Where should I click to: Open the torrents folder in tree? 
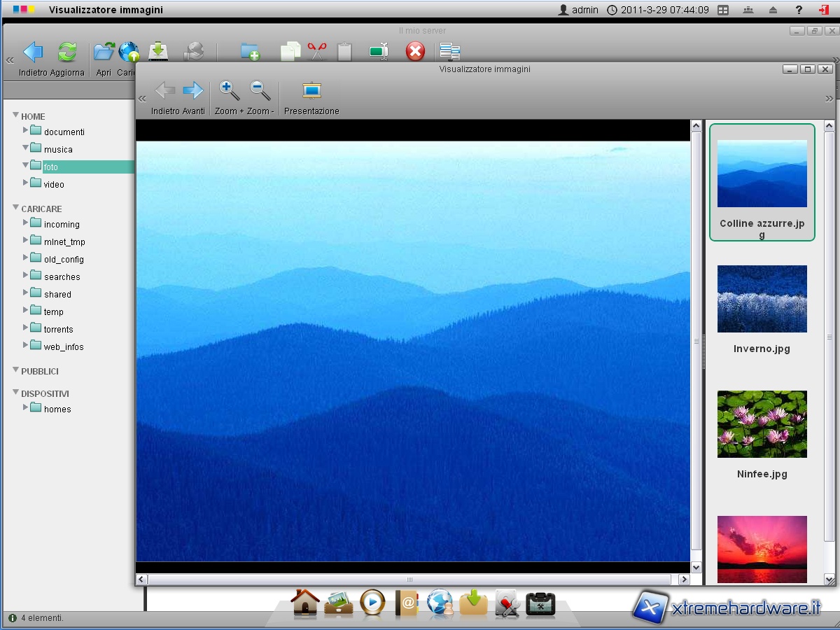click(x=58, y=330)
